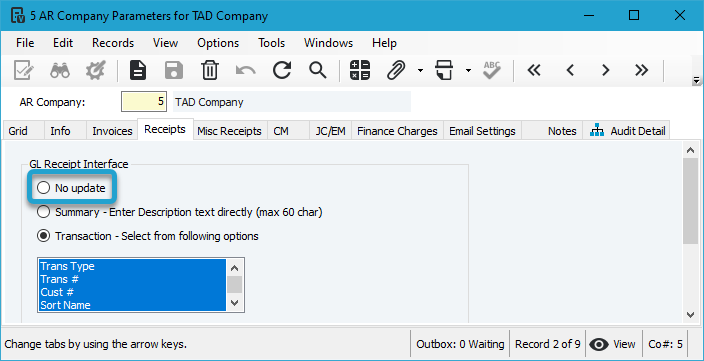
Task: Select the Summary description radio option
Action: [43, 212]
